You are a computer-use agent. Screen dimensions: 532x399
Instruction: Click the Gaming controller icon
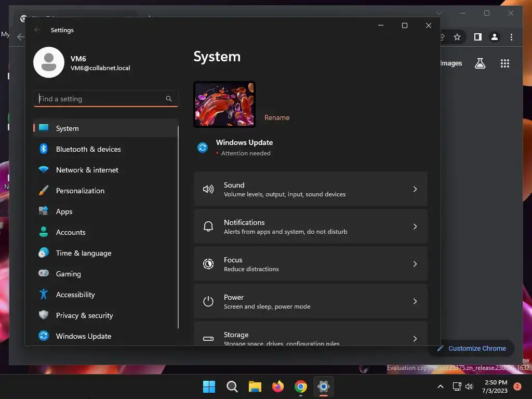tap(44, 273)
